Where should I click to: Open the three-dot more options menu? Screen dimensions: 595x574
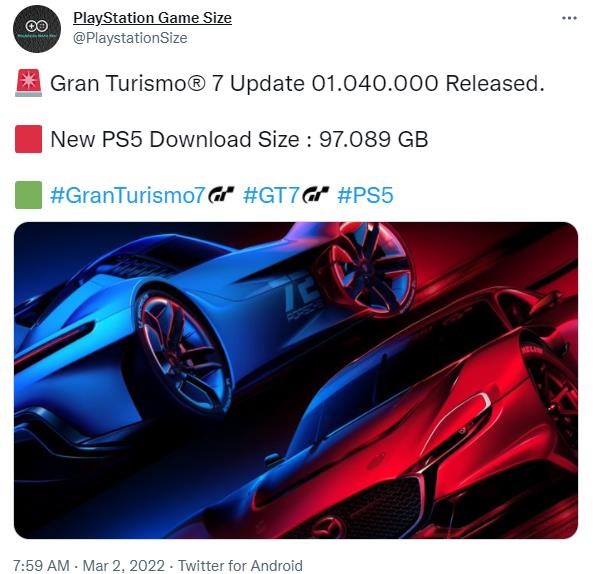569,18
